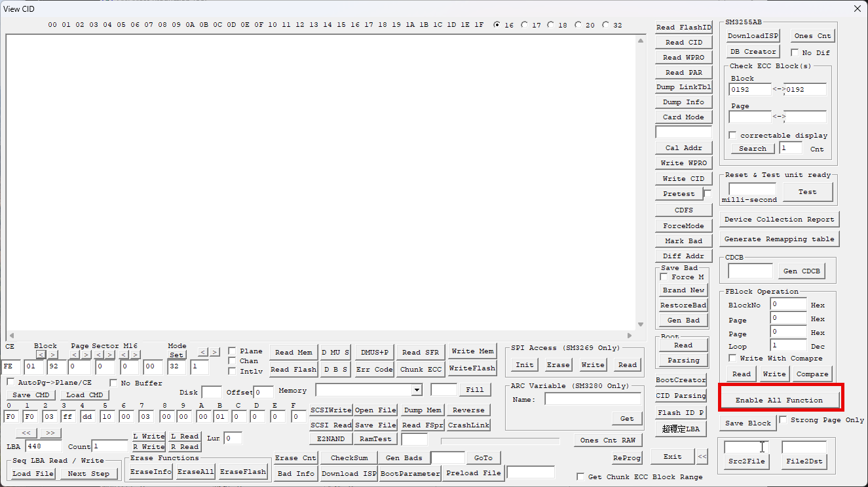Enable the Plane checkbox
This screenshot has height=487, width=868.
pos(232,351)
